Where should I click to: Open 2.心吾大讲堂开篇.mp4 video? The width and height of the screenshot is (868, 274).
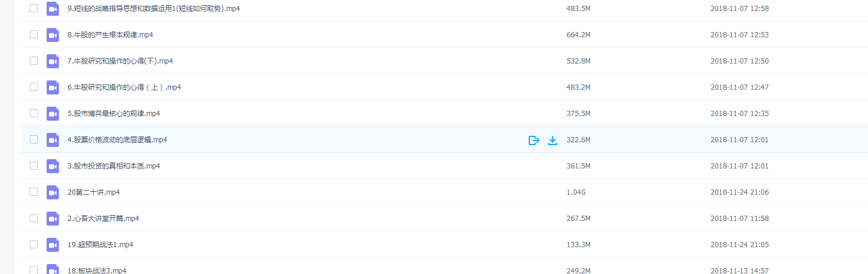pyautogui.click(x=103, y=219)
